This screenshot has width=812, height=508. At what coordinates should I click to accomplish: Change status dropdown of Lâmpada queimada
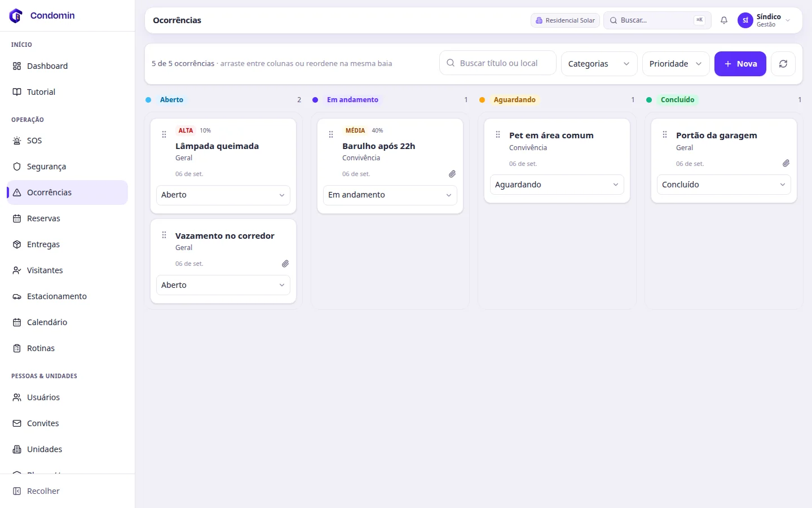click(223, 195)
